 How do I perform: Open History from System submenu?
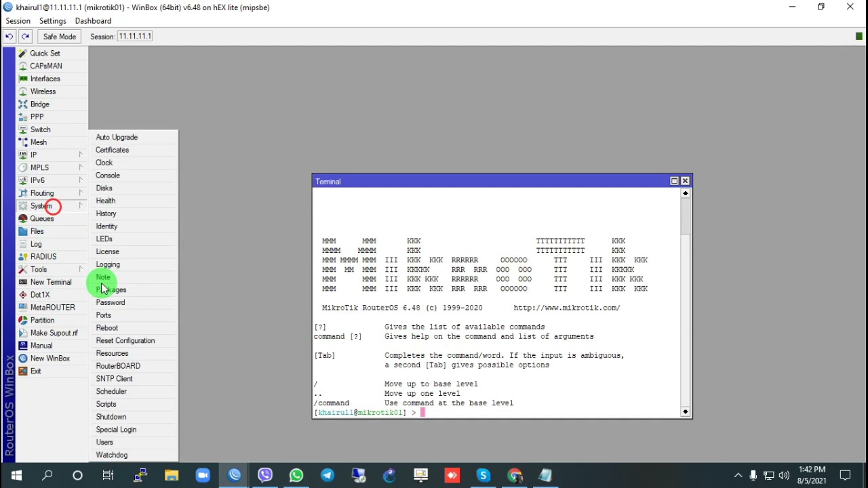106,213
